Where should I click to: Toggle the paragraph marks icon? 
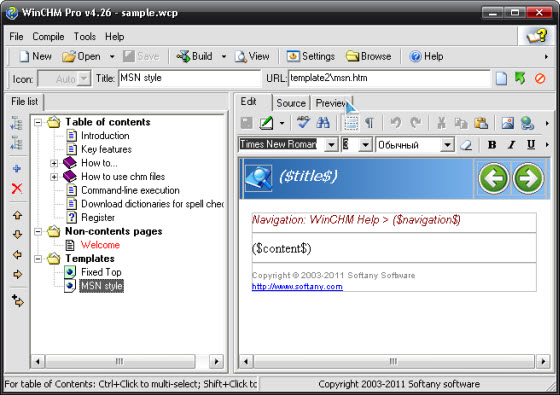tap(369, 123)
